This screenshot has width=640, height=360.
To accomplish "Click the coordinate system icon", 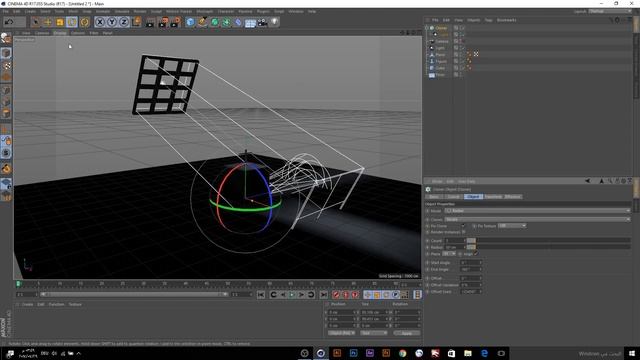I will pyautogui.click(x=136, y=22).
